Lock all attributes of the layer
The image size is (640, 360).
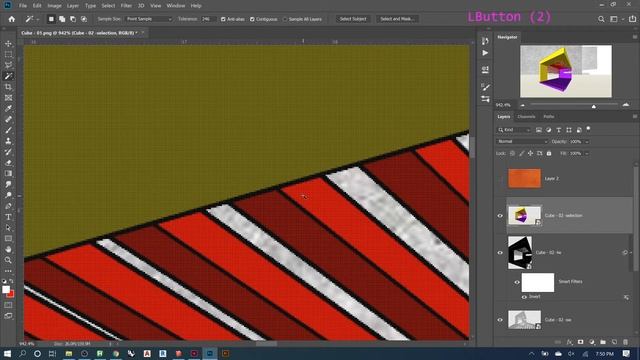[x=549, y=153]
